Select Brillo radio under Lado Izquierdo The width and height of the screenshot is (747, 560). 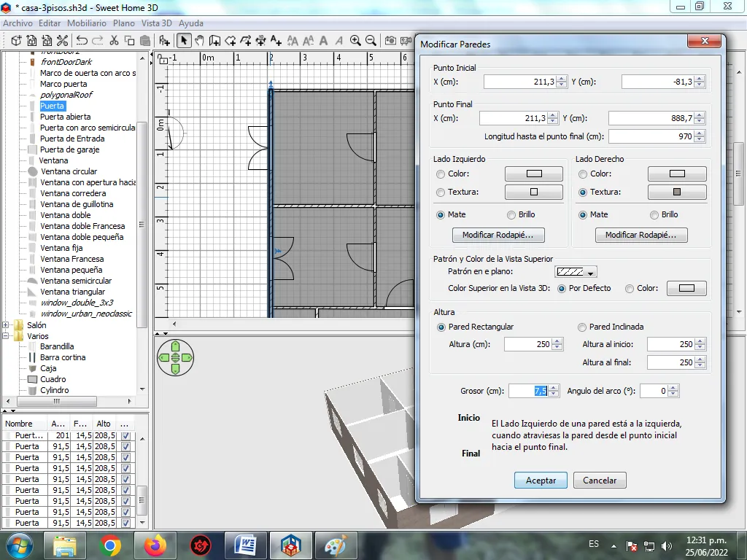click(x=511, y=215)
